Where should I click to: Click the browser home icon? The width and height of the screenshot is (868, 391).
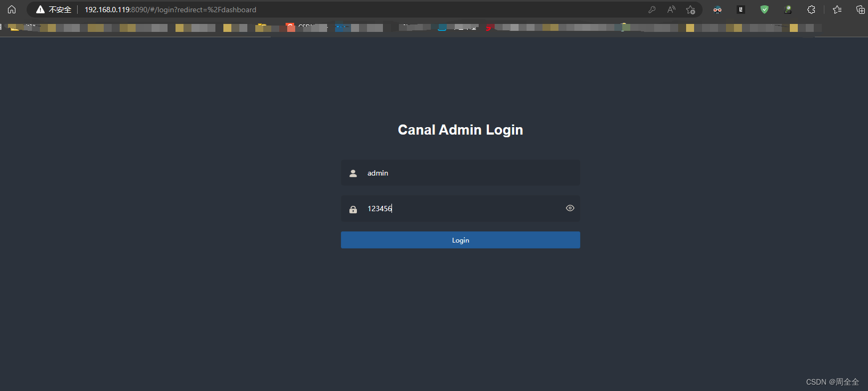pyautogui.click(x=12, y=10)
